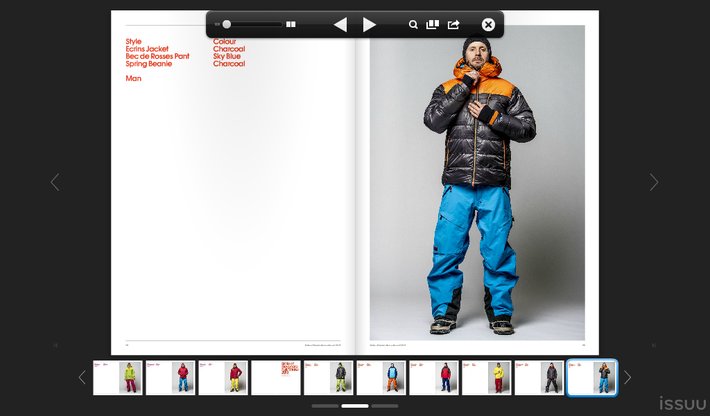The width and height of the screenshot is (710, 416).
Task: Go to next page using toolbar arrow
Action: coord(370,24)
